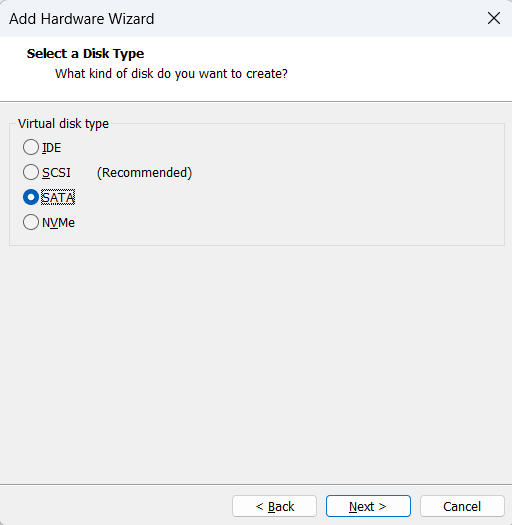Viewport: 512px width, 525px height.
Task: Close the wizard with the X icon
Action: (494, 18)
